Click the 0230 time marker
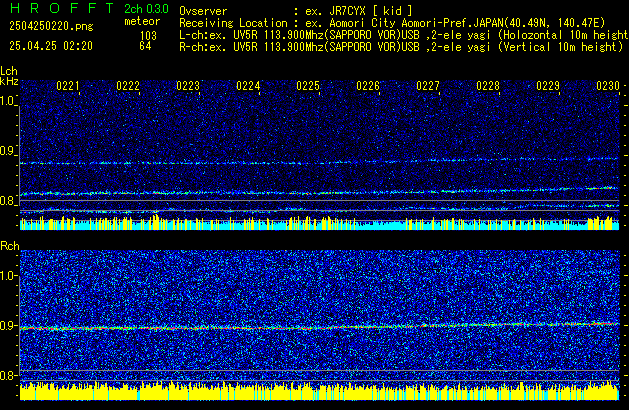 pyautogui.click(x=608, y=86)
